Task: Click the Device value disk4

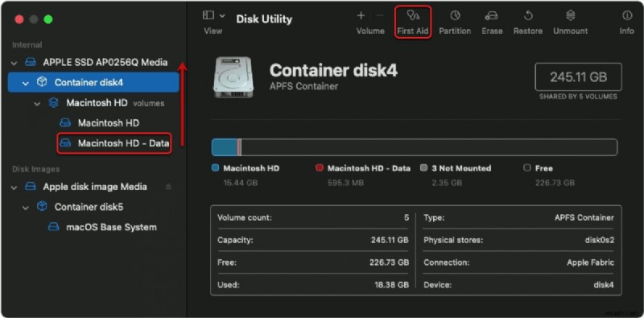Action: [604, 285]
